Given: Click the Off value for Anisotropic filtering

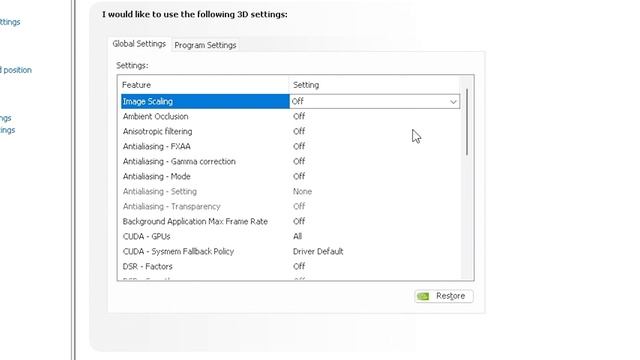Looking at the screenshot, I should click(299, 131).
